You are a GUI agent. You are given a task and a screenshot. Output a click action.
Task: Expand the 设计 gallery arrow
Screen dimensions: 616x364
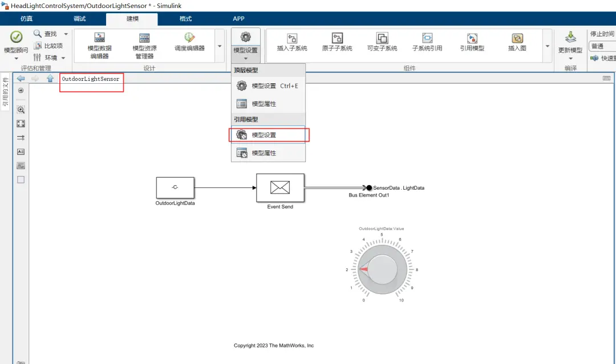click(220, 46)
